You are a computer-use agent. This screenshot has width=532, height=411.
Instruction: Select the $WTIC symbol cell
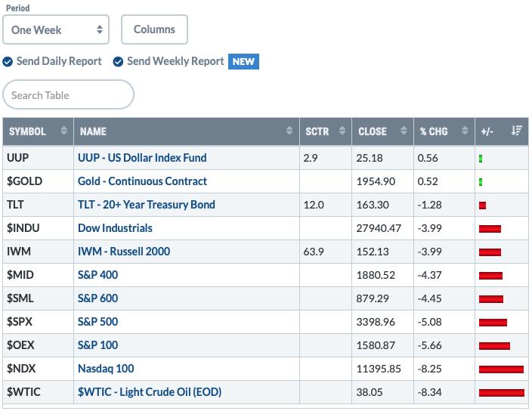click(x=38, y=391)
